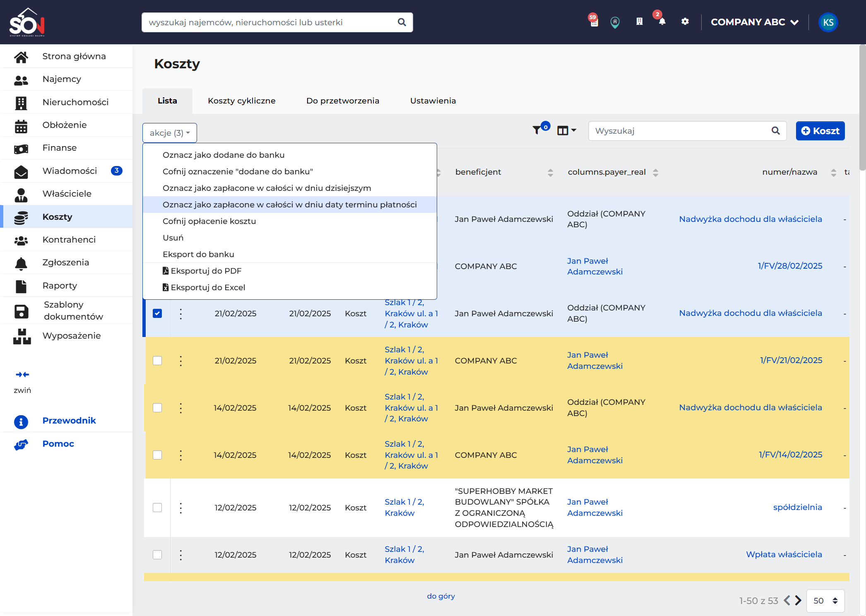Screen dimensions: 866x616
Task: Open the column visibility selector
Action: [x=567, y=131]
